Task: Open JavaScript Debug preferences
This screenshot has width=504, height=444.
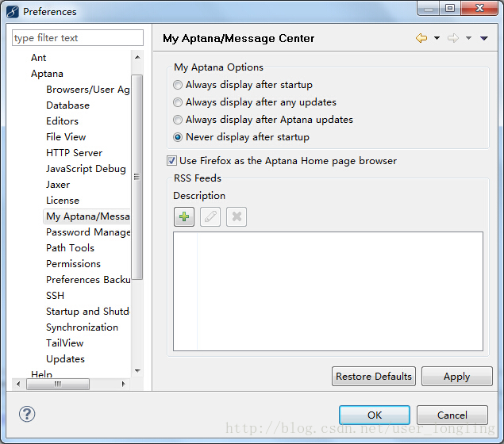Action: (86, 169)
